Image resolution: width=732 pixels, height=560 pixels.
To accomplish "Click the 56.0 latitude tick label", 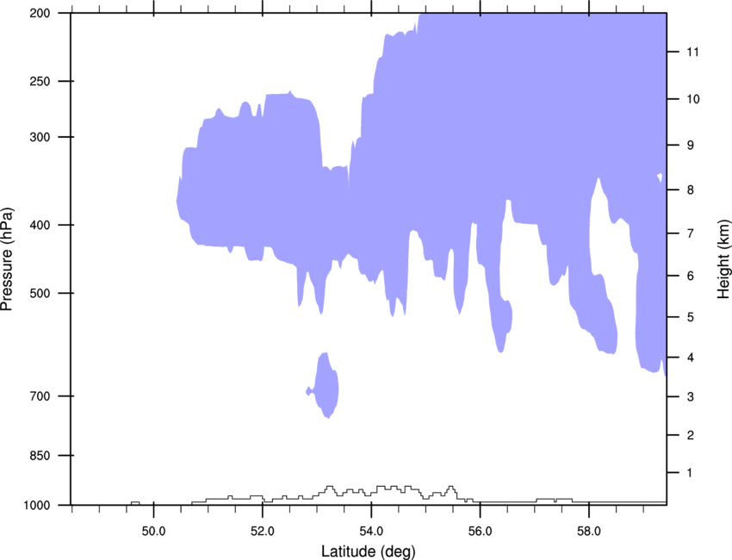I will click(480, 532).
